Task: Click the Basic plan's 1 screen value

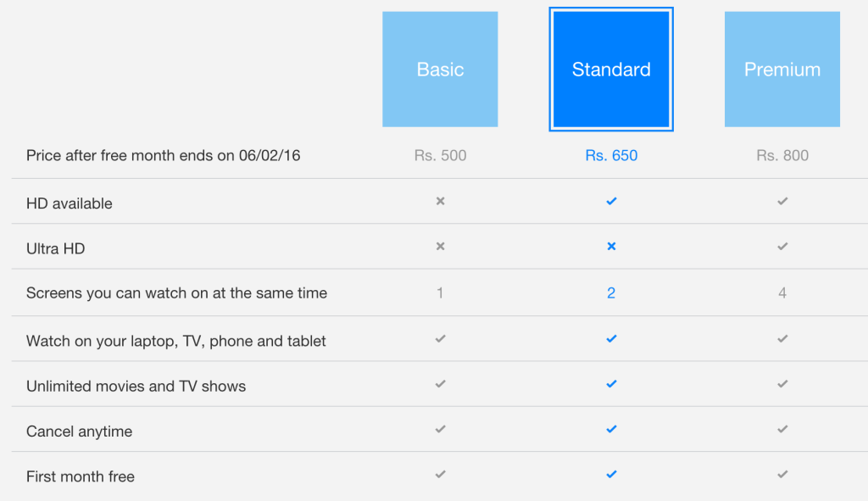Action: pos(440,293)
